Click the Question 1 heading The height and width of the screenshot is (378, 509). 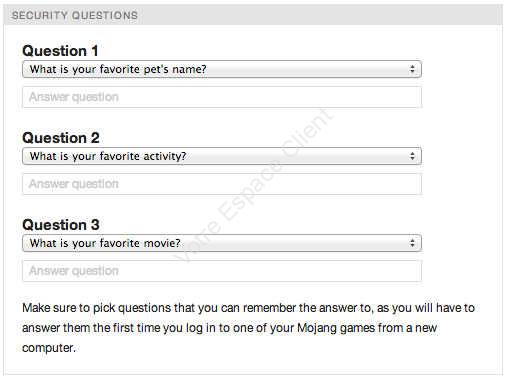(60, 51)
